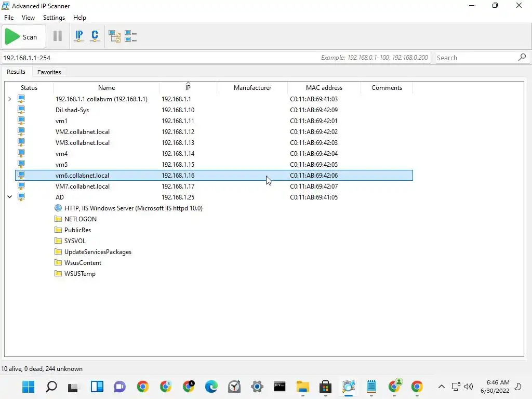Viewport: 532px width, 399px height.
Task: Sort by the Status column header
Action: [29, 87]
